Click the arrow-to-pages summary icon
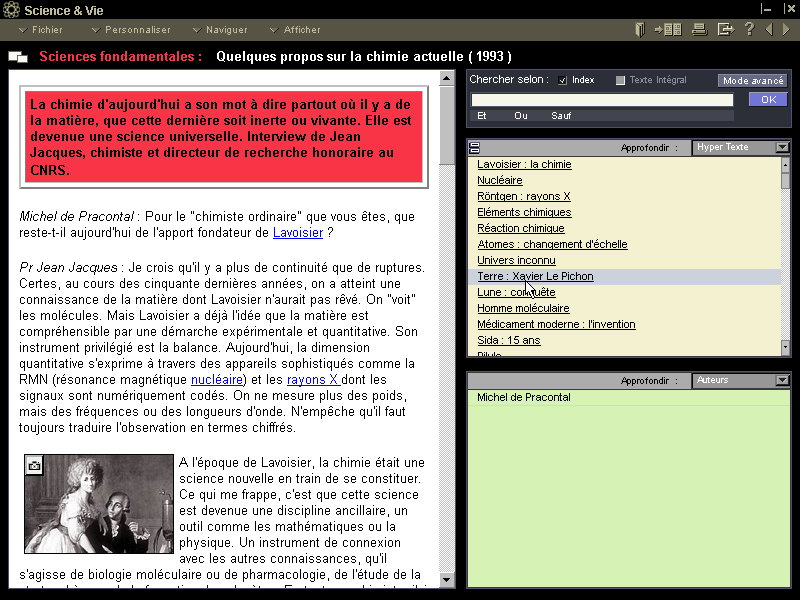Screen dimensions: 800x600 click(668, 30)
